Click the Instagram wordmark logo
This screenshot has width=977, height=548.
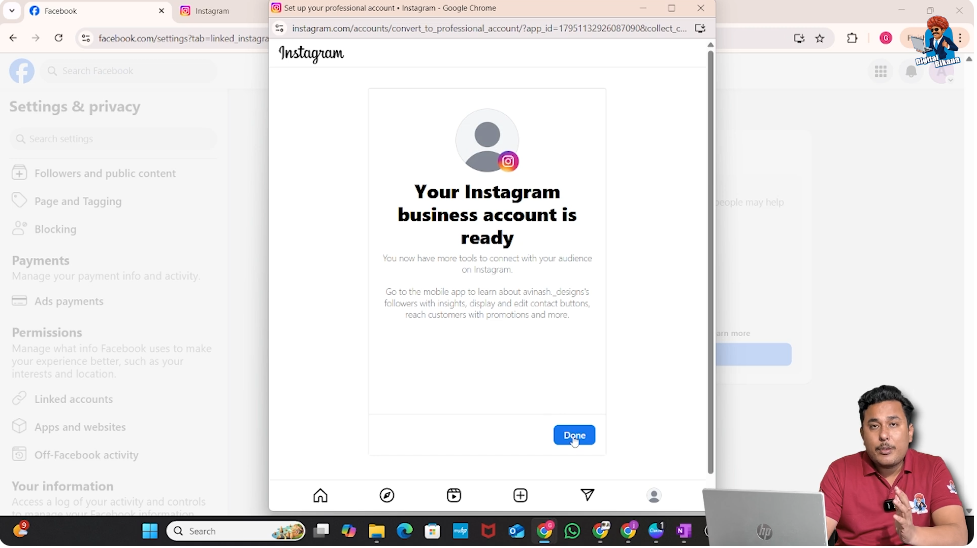coord(312,54)
